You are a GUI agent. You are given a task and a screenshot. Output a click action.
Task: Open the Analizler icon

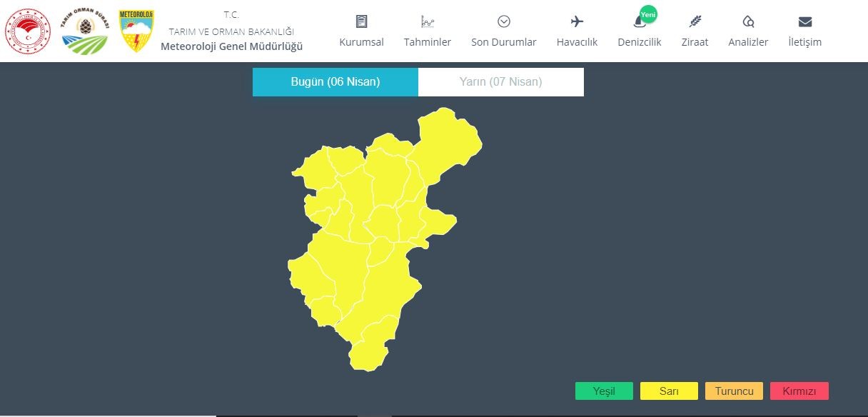coord(748,21)
